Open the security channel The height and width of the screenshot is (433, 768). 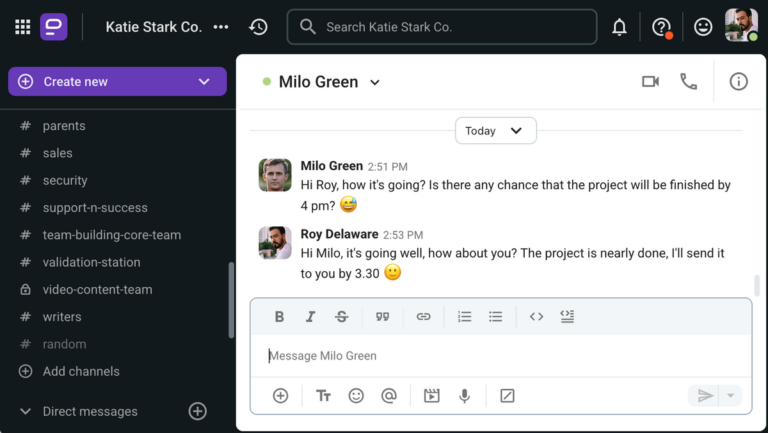pos(65,181)
